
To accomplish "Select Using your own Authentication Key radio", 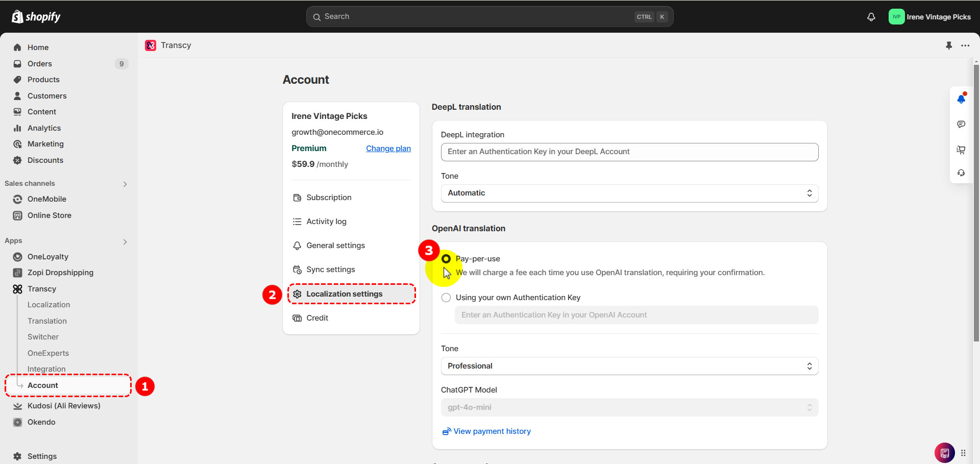I will click(446, 298).
